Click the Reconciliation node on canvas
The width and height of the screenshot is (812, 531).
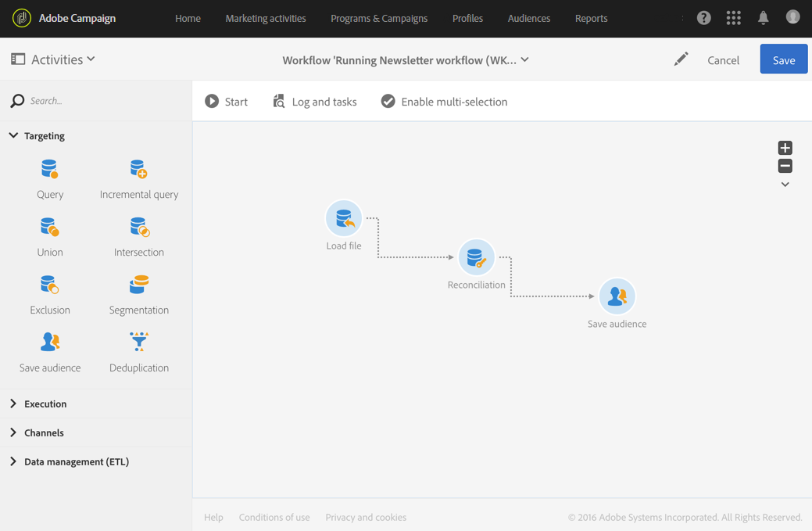click(x=476, y=258)
